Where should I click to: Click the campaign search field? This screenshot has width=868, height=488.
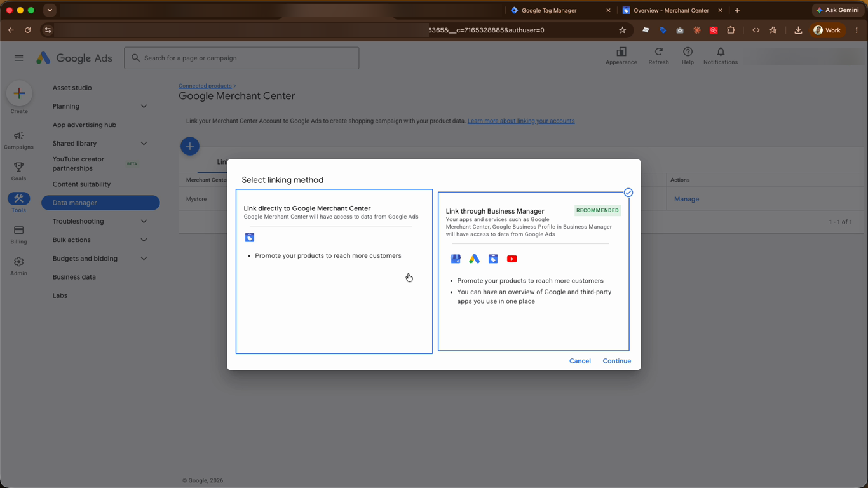pos(241,58)
